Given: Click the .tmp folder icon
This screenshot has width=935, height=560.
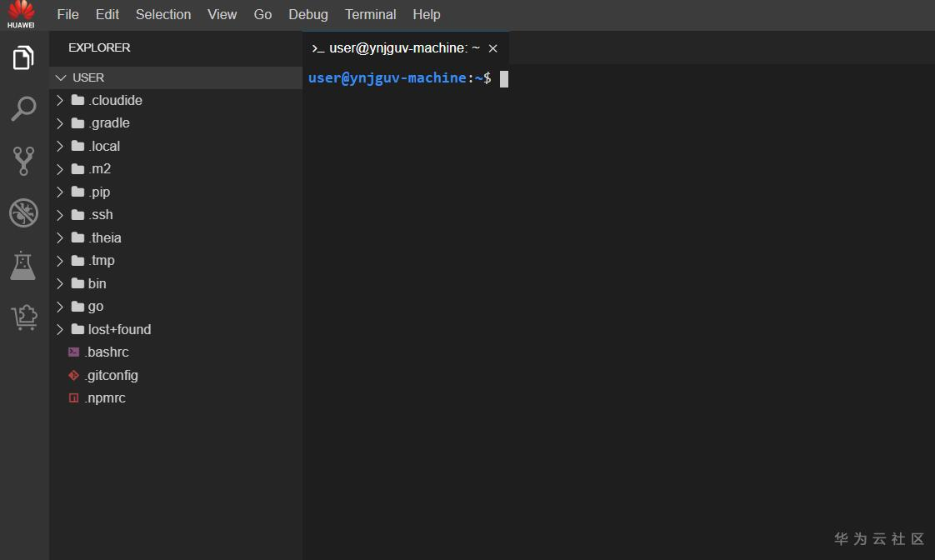Looking at the screenshot, I should tap(77, 261).
